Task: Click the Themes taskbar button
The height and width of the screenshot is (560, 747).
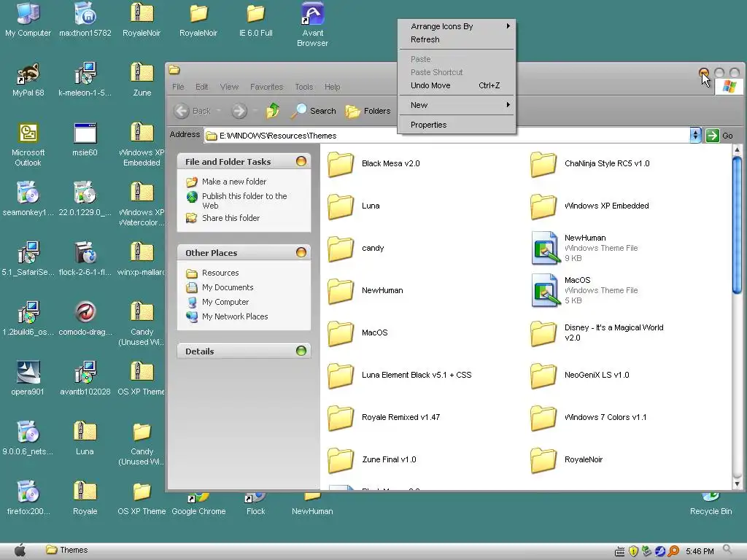Action: pos(66,550)
